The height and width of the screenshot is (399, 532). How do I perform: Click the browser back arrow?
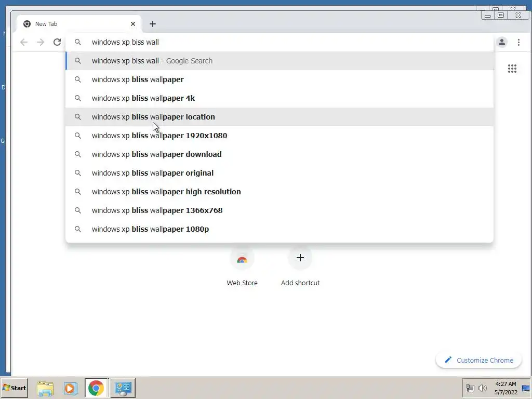tap(24, 42)
